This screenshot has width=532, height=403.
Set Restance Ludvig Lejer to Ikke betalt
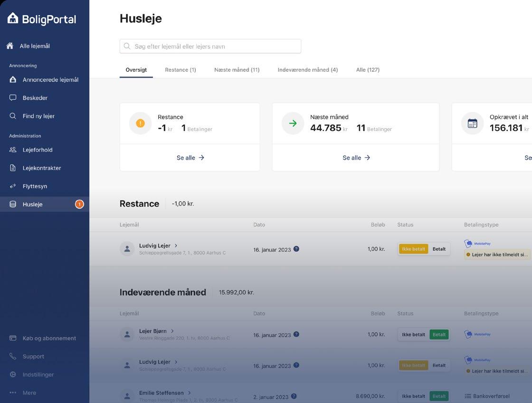[x=413, y=249]
